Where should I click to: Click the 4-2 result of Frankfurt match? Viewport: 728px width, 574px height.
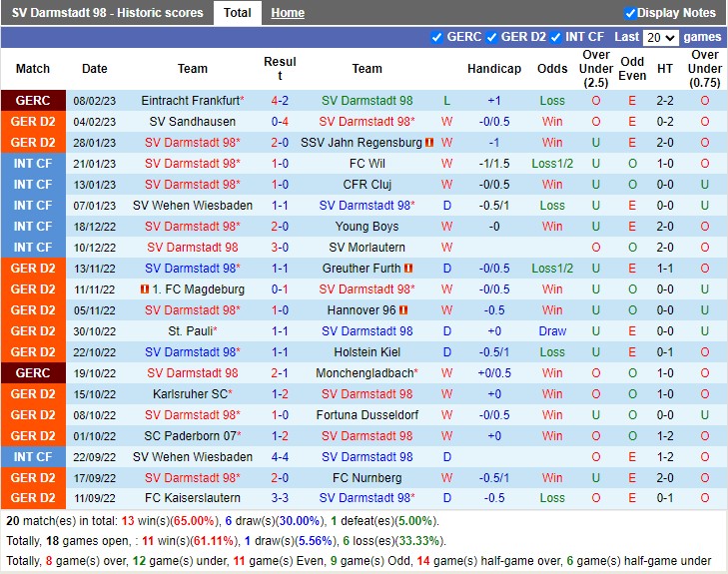coord(280,101)
